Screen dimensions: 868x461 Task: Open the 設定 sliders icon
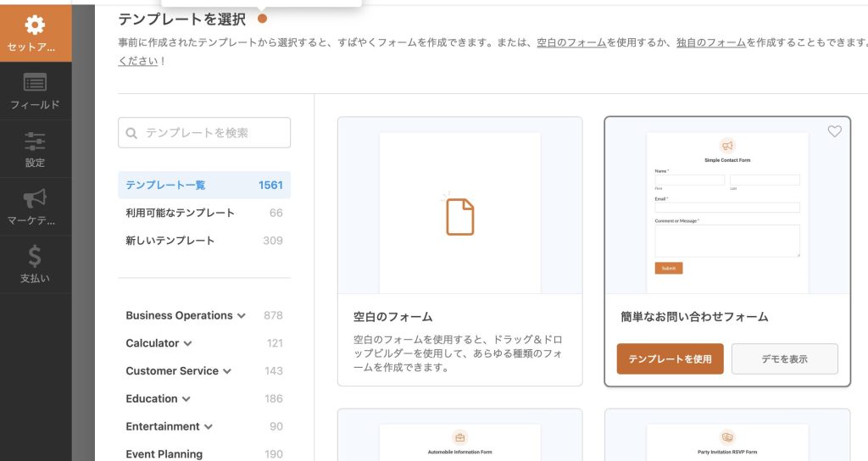(x=35, y=141)
